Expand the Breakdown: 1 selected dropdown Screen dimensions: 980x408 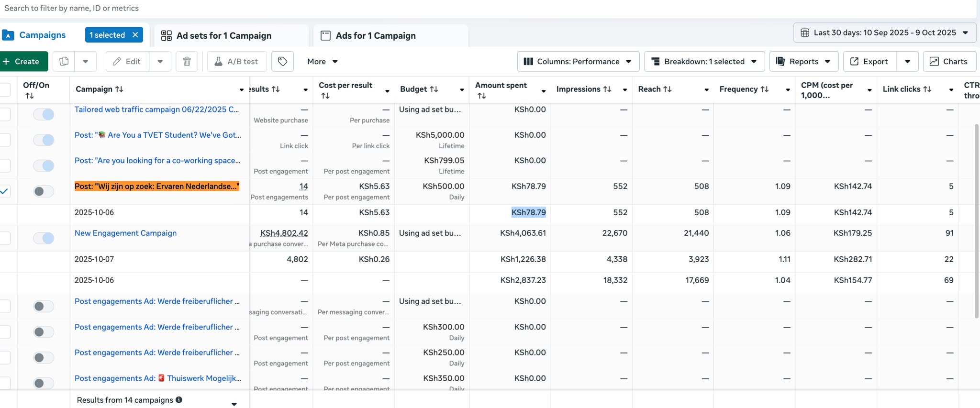tap(704, 61)
